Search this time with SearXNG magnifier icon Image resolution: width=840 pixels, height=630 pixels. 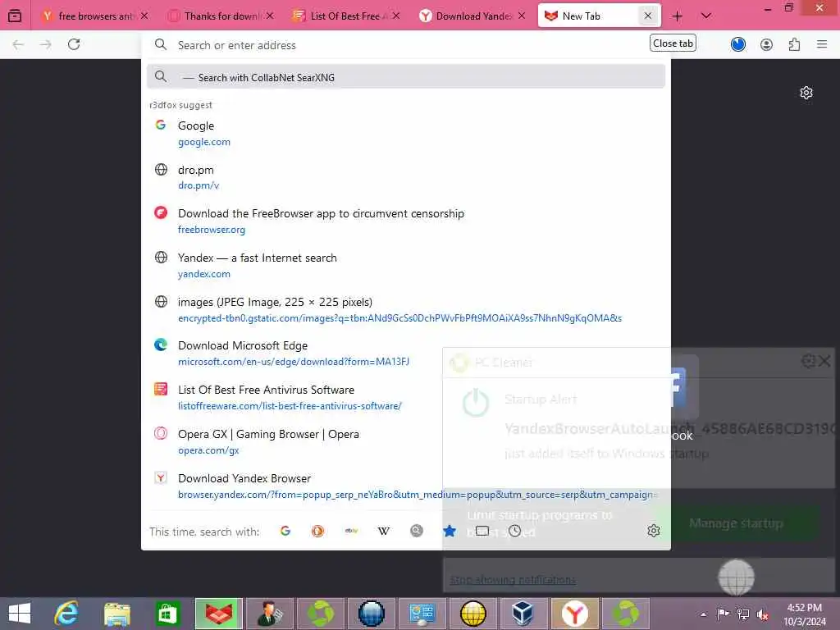(416, 531)
